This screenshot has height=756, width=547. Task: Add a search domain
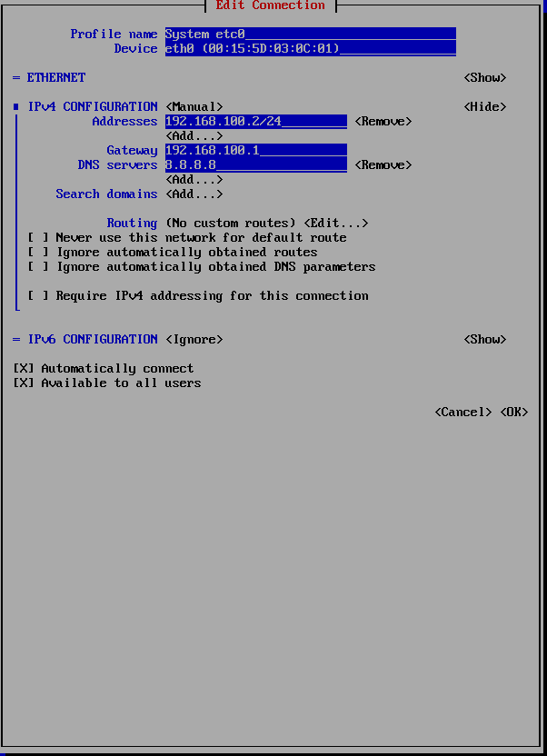click(194, 194)
